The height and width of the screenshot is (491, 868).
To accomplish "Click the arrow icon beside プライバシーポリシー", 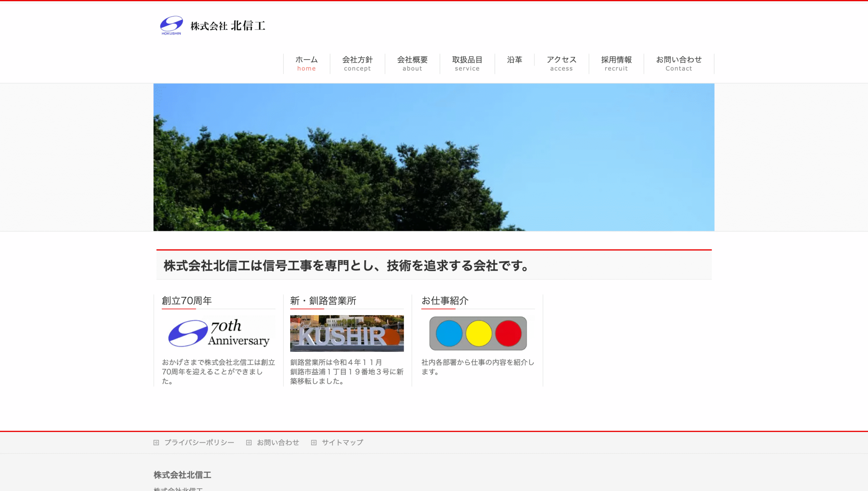I will point(156,442).
